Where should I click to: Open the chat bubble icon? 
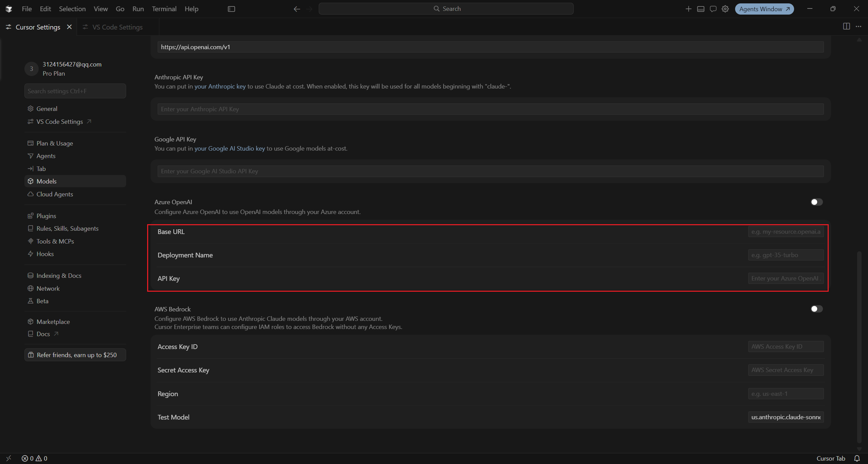coord(713,9)
